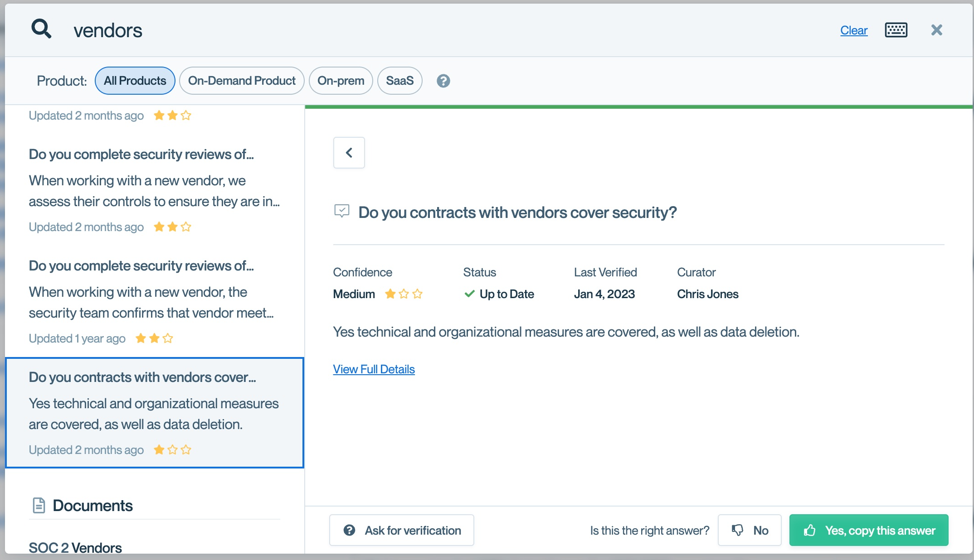Image resolution: width=974 pixels, height=560 pixels.
Task: Click the Documents section icon
Action: click(x=39, y=506)
